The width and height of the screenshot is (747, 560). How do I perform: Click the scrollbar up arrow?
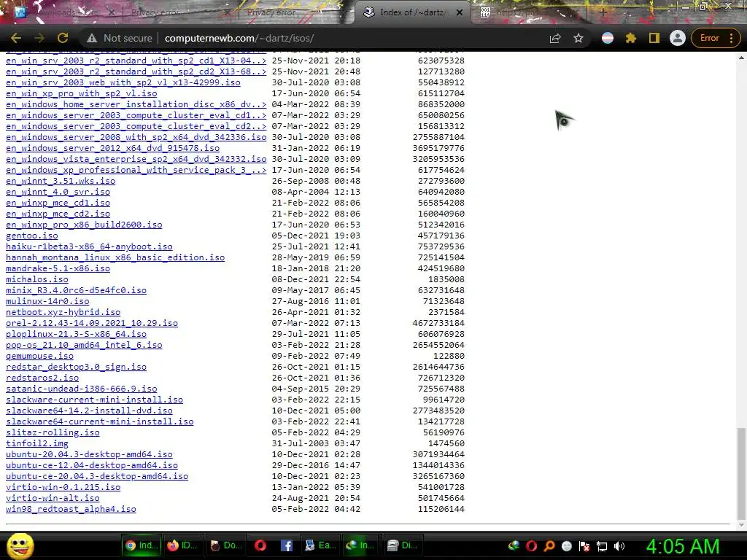(741, 58)
